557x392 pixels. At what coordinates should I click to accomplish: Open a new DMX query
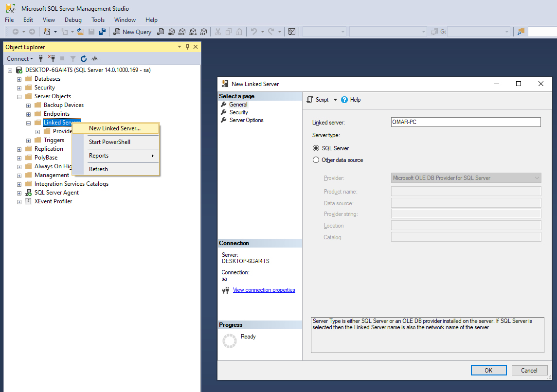coord(182,32)
